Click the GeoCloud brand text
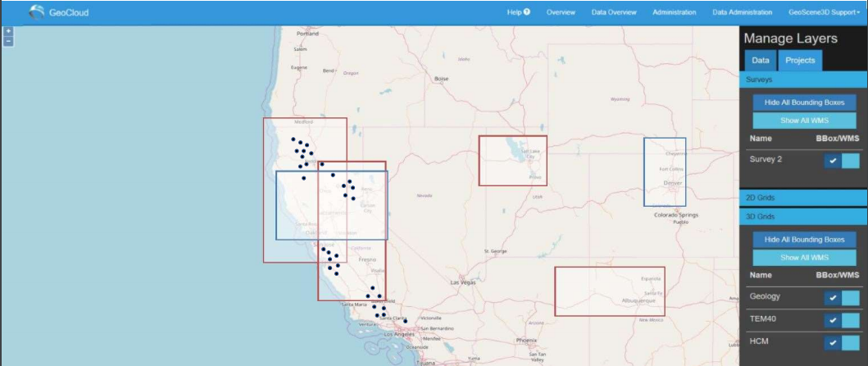Screen dimensions: 868x366 tap(69, 12)
